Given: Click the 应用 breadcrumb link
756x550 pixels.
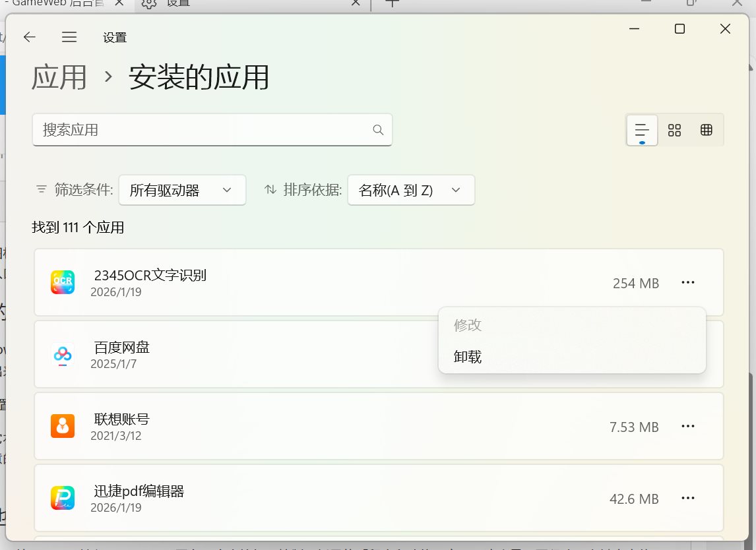Looking at the screenshot, I should click(x=59, y=77).
